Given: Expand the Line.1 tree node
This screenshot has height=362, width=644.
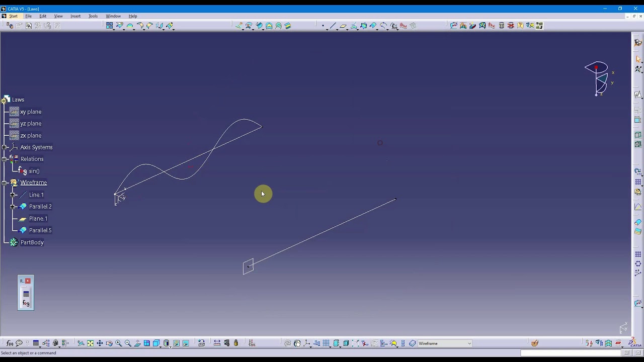Looking at the screenshot, I should click(13, 195).
